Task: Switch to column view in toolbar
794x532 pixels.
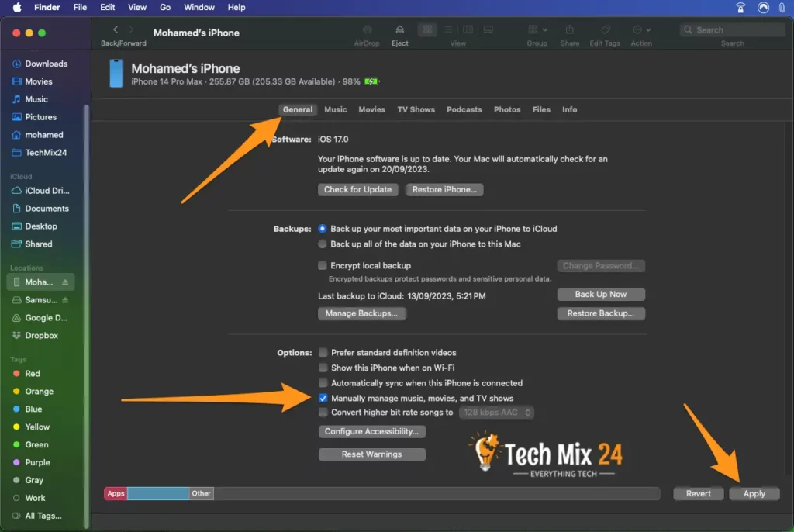Action: coord(468,30)
